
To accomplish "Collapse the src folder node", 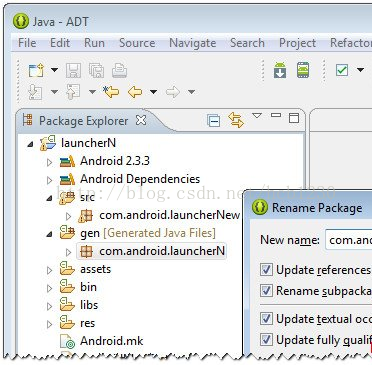I will pyautogui.click(x=49, y=198).
